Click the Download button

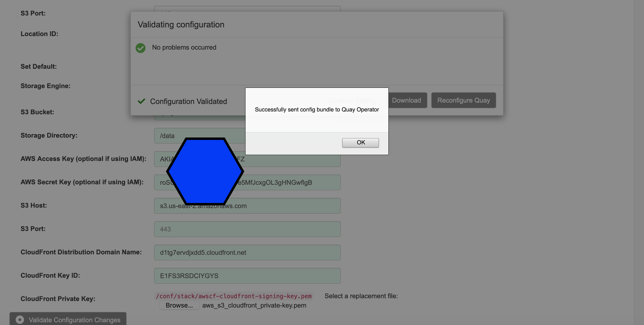[x=406, y=100]
